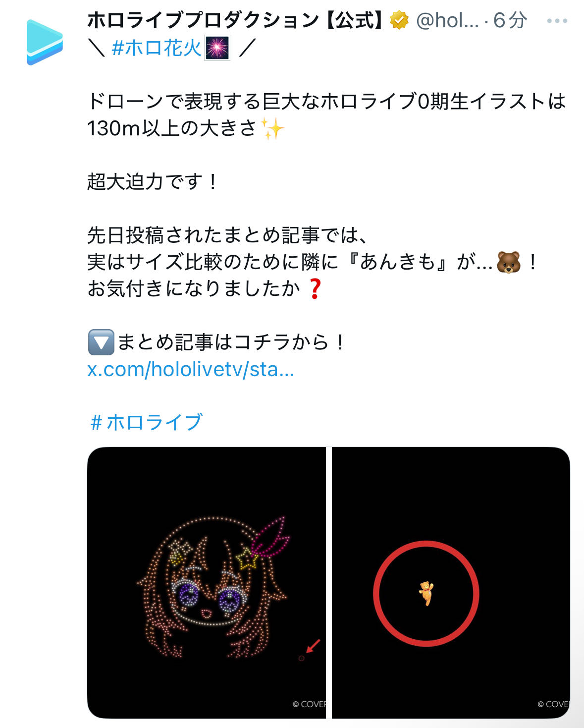Tap the bear face emoji in text
The width and height of the screenshot is (584, 728).
coord(509,262)
